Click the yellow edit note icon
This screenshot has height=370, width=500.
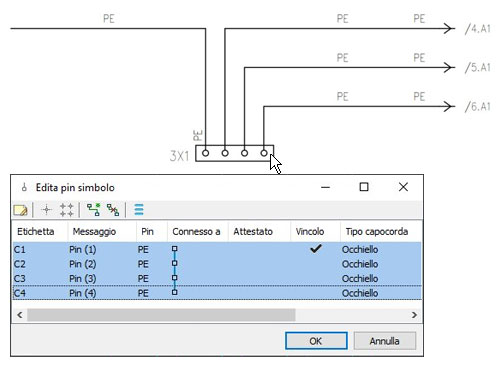coord(21,210)
